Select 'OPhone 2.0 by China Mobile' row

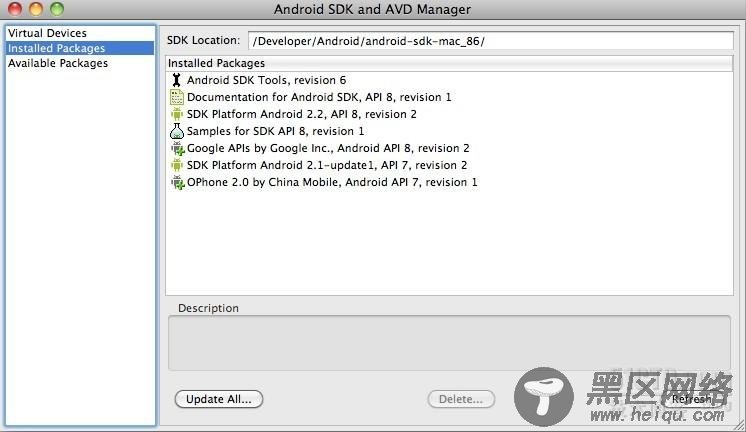[449, 182]
